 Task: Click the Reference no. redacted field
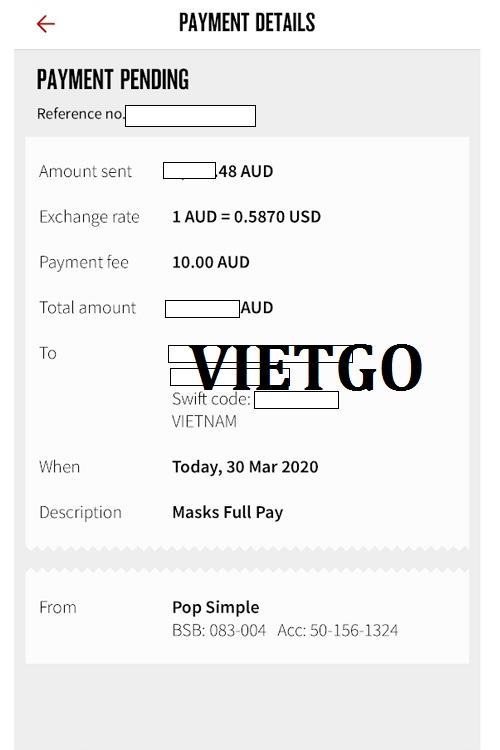click(x=190, y=116)
